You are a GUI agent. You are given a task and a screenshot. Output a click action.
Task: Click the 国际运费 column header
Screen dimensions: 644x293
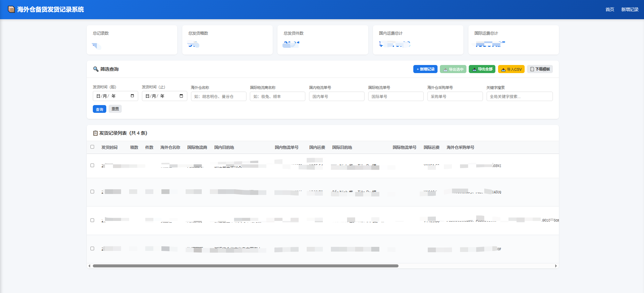click(431, 148)
